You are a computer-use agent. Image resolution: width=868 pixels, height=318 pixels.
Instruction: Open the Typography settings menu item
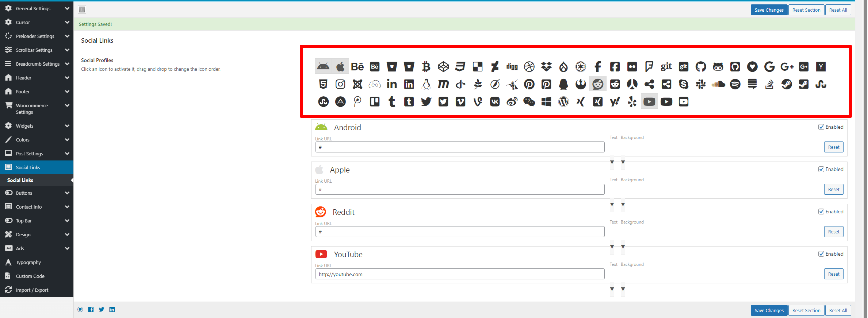pyautogui.click(x=28, y=262)
